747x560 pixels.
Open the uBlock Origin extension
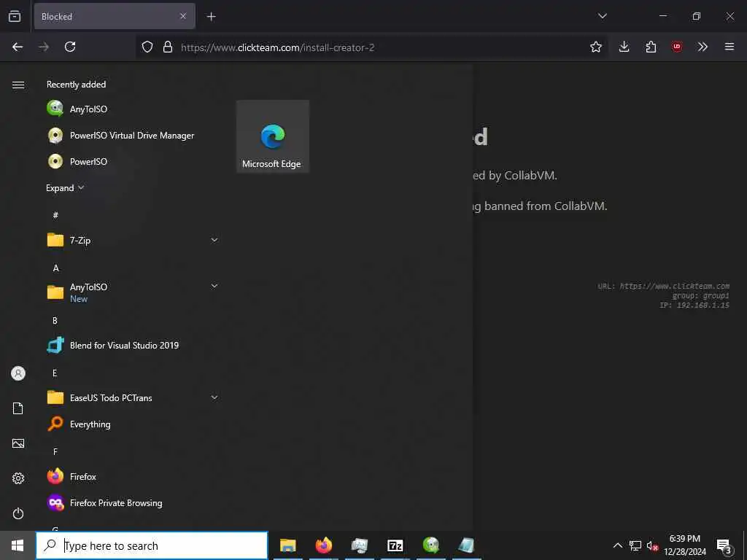tap(677, 47)
